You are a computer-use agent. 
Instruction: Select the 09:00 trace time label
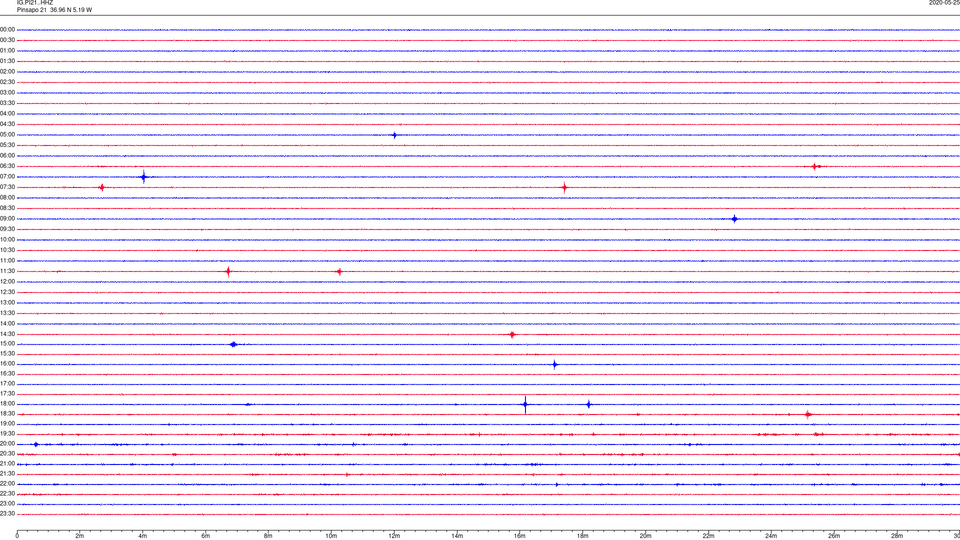pos(7,219)
